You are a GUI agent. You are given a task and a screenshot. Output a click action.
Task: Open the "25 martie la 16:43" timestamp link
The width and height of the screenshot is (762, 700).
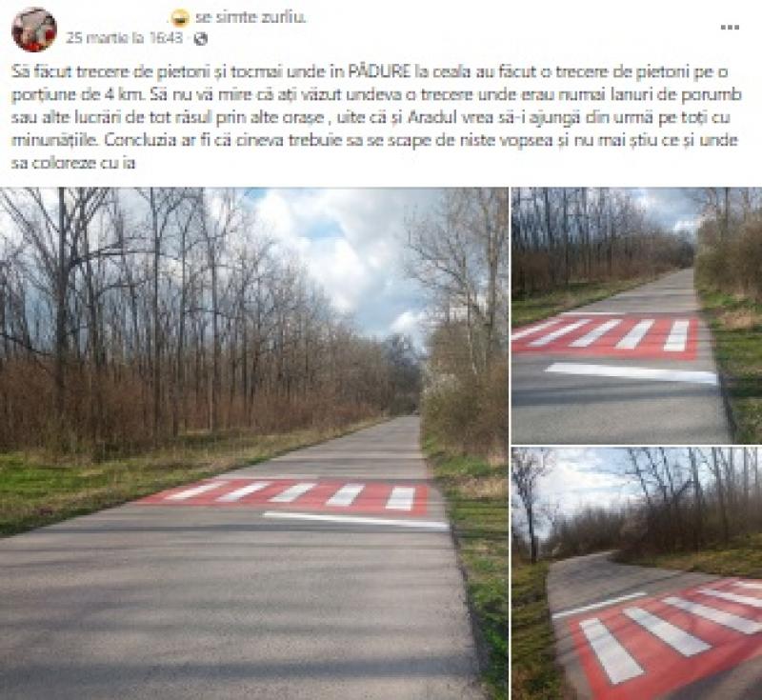(125, 38)
